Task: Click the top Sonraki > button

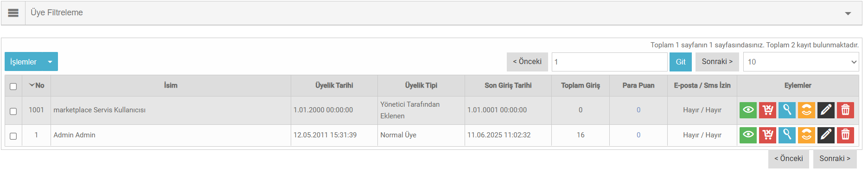Action: pos(717,62)
